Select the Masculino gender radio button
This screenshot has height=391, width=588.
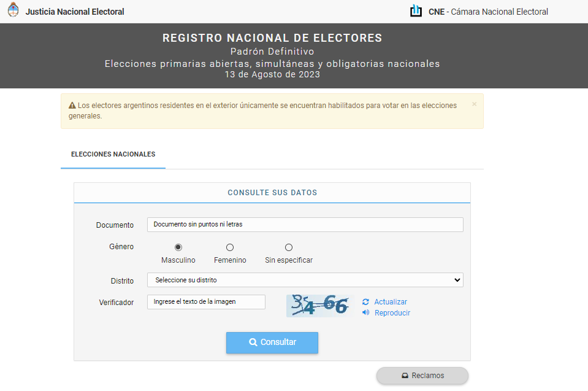click(x=178, y=247)
